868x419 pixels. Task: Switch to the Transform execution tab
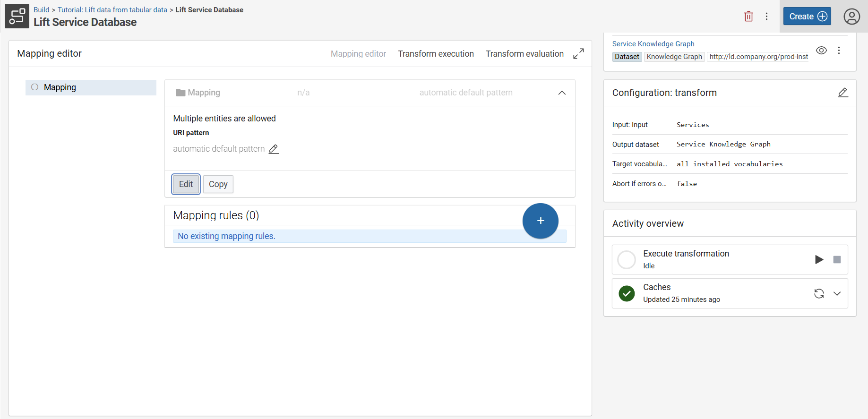436,54
